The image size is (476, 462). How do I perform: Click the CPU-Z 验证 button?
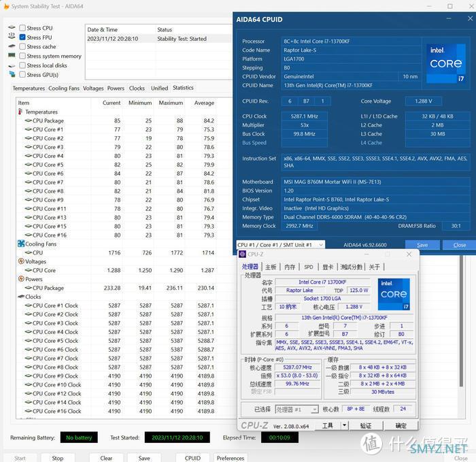point(366,425)
